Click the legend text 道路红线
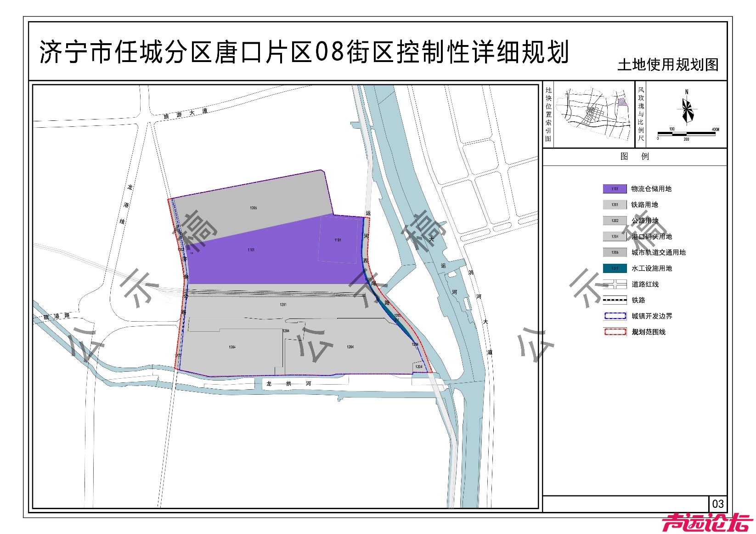The image size is (756, 534). [x=645, y=284]
